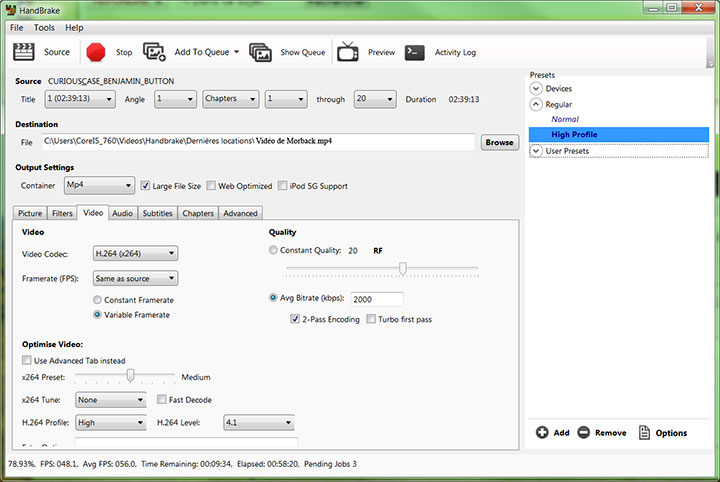Enable iPod 5G Support checkbox
The height and width of the screenshot is (482, 720).
point(282,185)
